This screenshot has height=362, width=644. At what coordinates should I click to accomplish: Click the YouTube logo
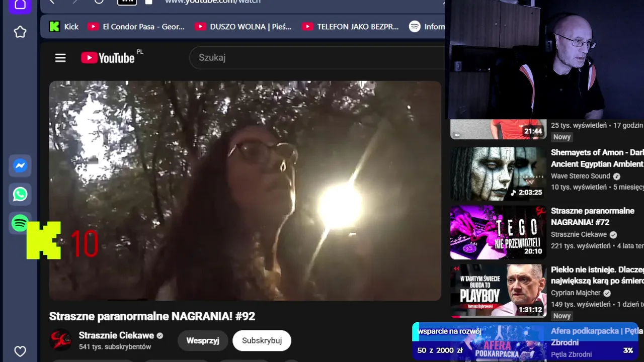(x=108, y=58)
